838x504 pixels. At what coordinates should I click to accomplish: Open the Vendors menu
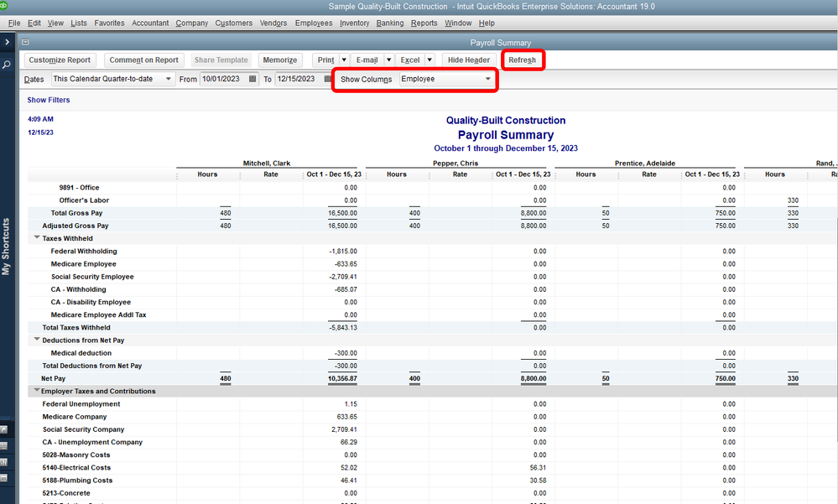point(273,23)
